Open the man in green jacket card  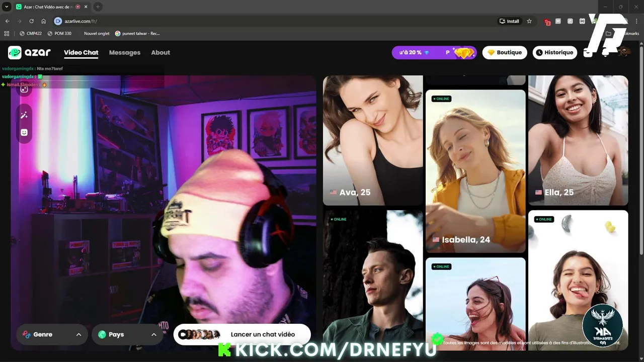point(373,280)
